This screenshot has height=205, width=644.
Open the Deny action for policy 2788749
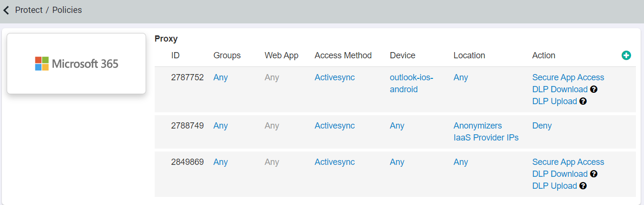point(542,126)
